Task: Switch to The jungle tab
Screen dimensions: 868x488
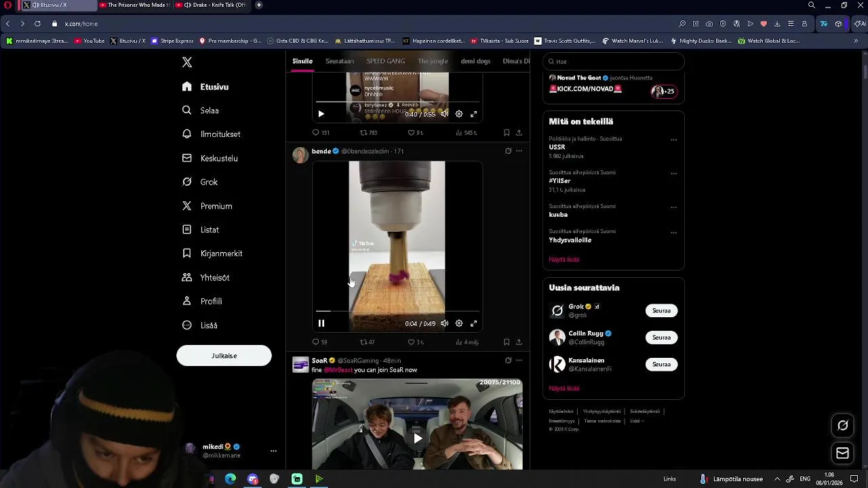Action: (x=433, y=61)
